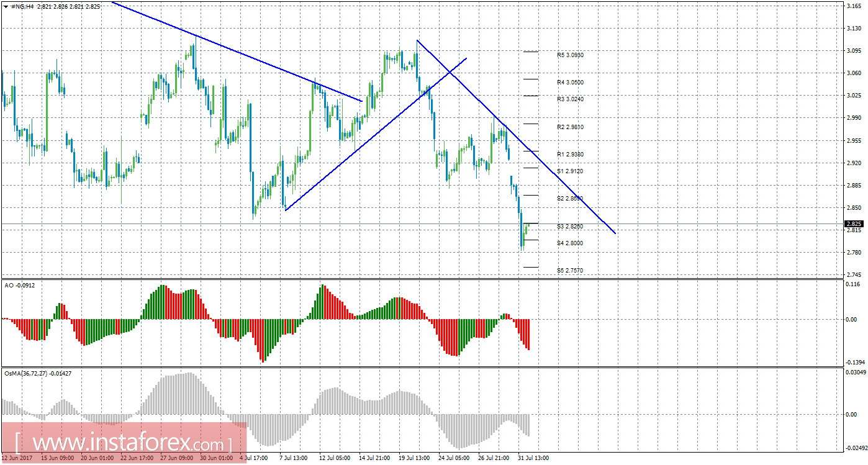Select the current price marker 2.825
This screenshot has width=868, height=465.
tap(853, 223)
